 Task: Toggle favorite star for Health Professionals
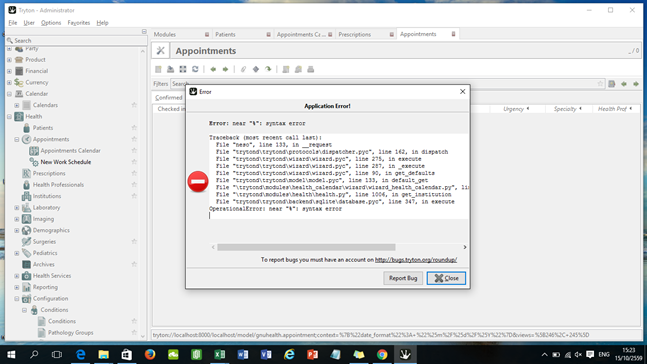pyautogui.click(x=134, y=185)
